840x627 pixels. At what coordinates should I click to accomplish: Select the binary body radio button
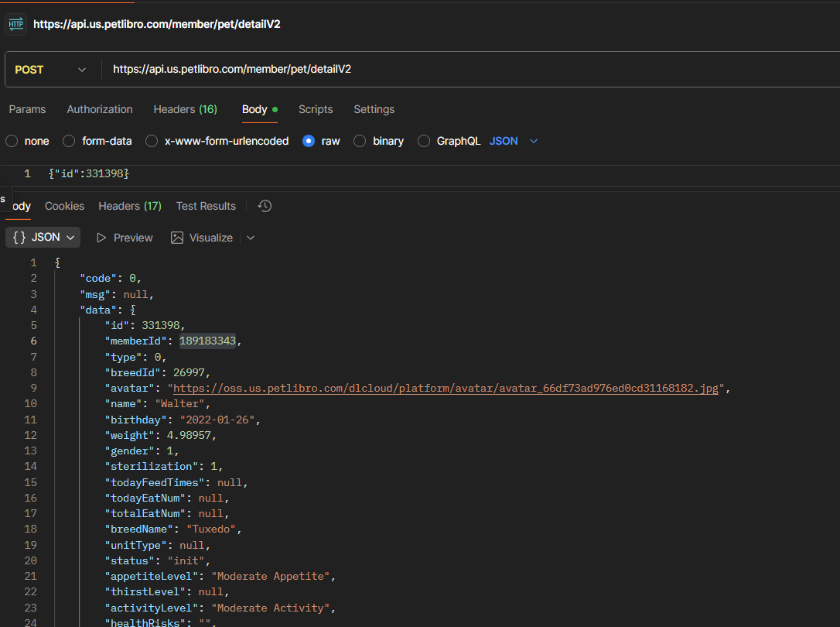click(x=360, y=141)
